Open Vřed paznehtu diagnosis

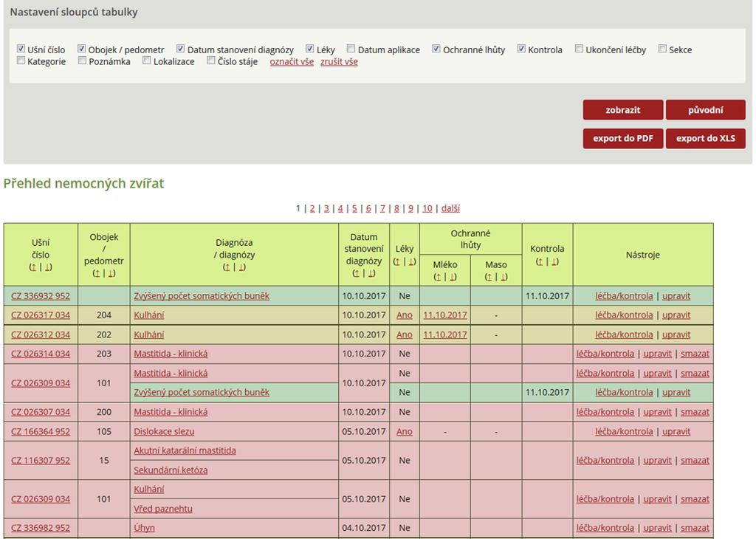tap(163, 509)
